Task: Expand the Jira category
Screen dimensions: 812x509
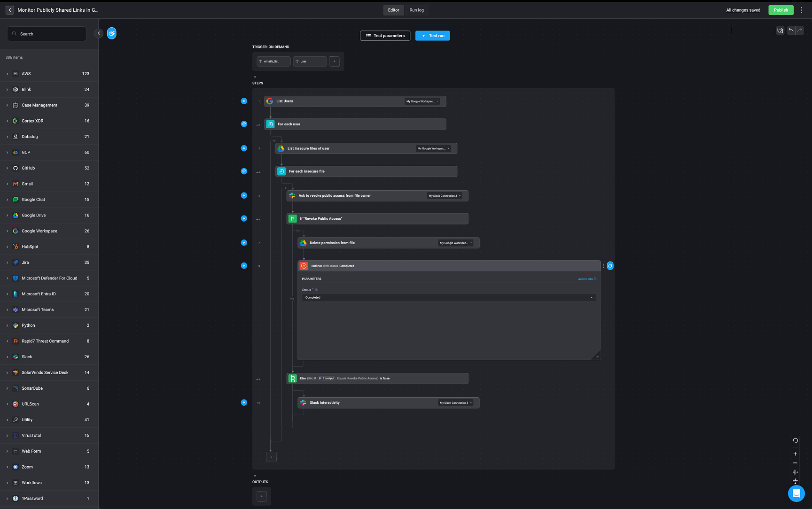Action: (8, 262)
